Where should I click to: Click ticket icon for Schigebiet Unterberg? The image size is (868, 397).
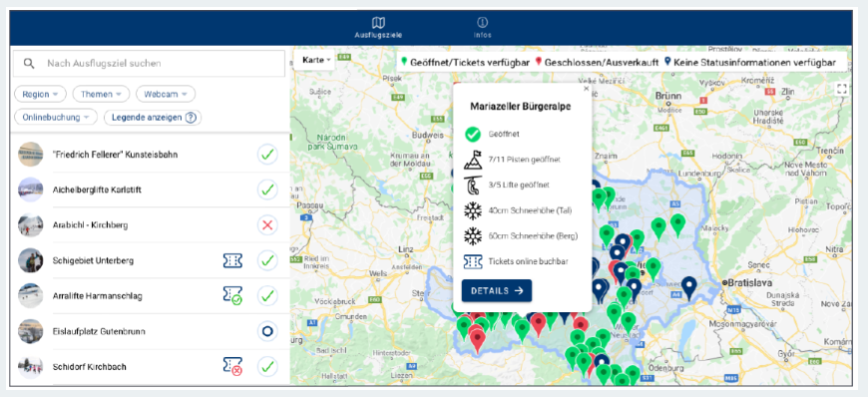coord(232,260)
